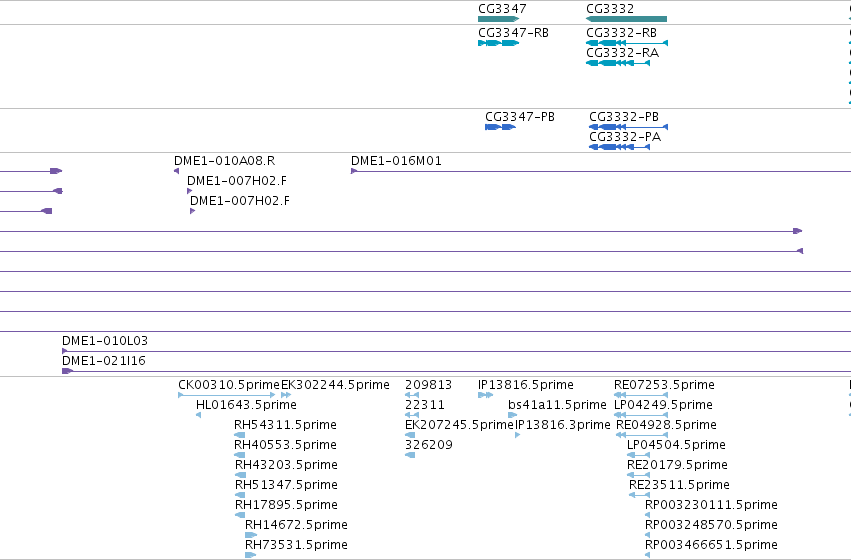Click the RP003466651.5prime label
The image size is (851, 560).
coord(712,545)
